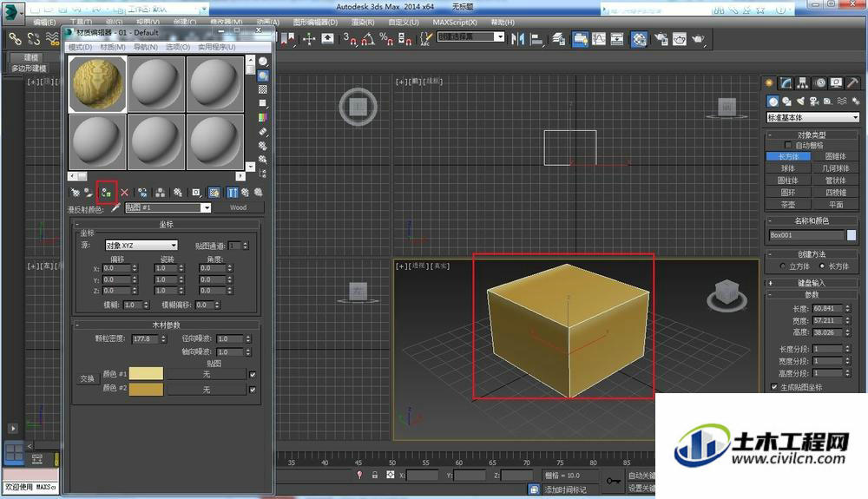Collapse the 对象类型 rollout
The height and width of the screenshot is (499, 868).
812,135
